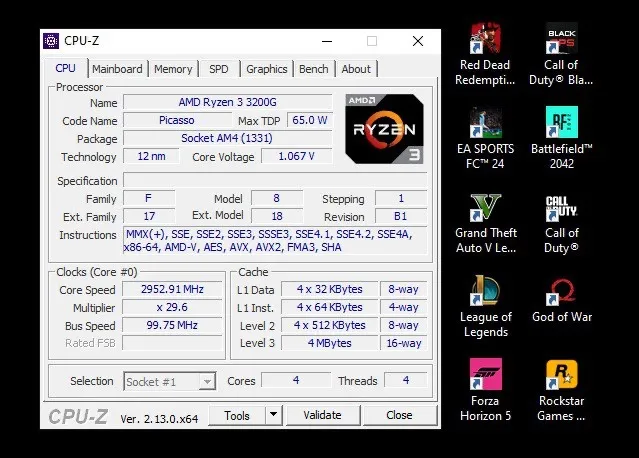Click the L1 Data value 4 x 32 KBytes
This screenshot has height=458, width=639.
[x=329, y=289]
